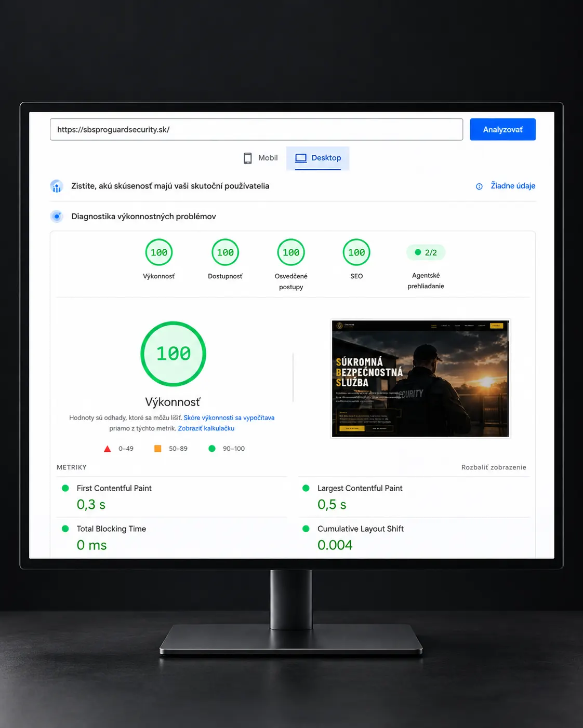Screen dimensions: 583x728
Task: Click the Largest Contentful Paint metric label
Action: point(360,488)
